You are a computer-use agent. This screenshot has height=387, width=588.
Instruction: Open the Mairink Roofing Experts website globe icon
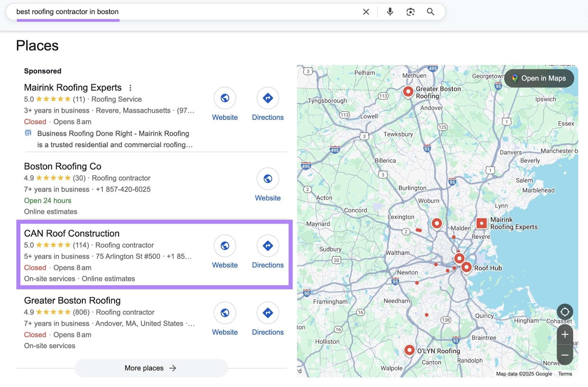click(x=225, y=98)
